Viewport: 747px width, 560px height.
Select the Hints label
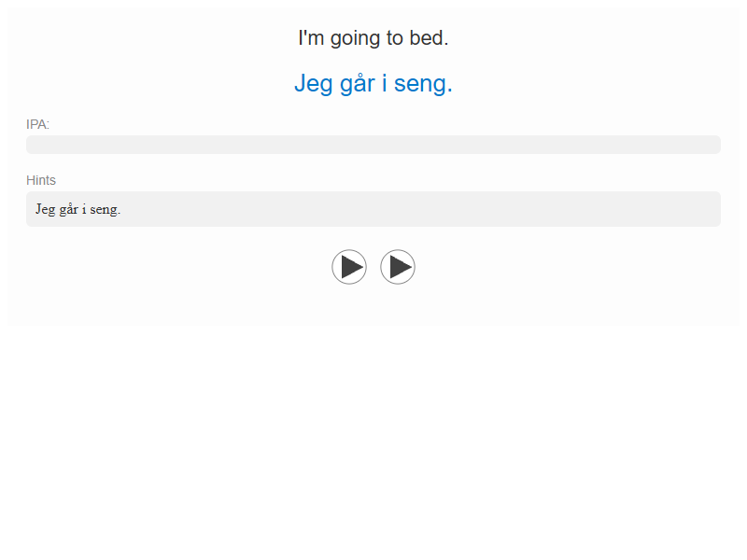pos(41,180)
